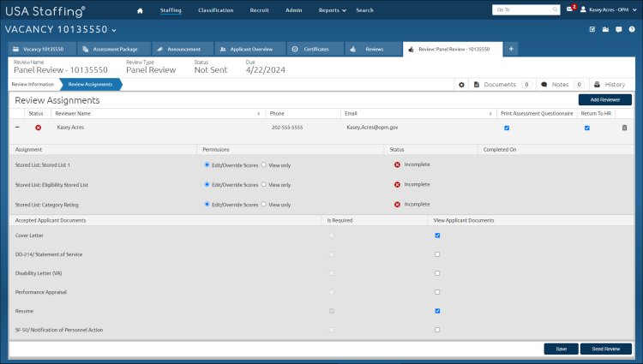Go to the home icon in navigation
643x364 pixels.
coord(140,10)
